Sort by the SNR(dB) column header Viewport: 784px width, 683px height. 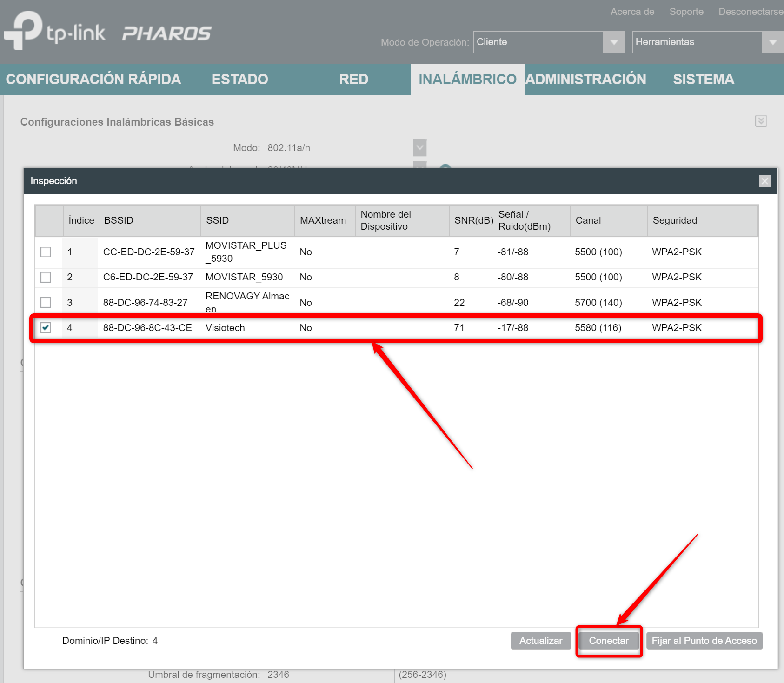pyautogui.click(x=473, y=220)
